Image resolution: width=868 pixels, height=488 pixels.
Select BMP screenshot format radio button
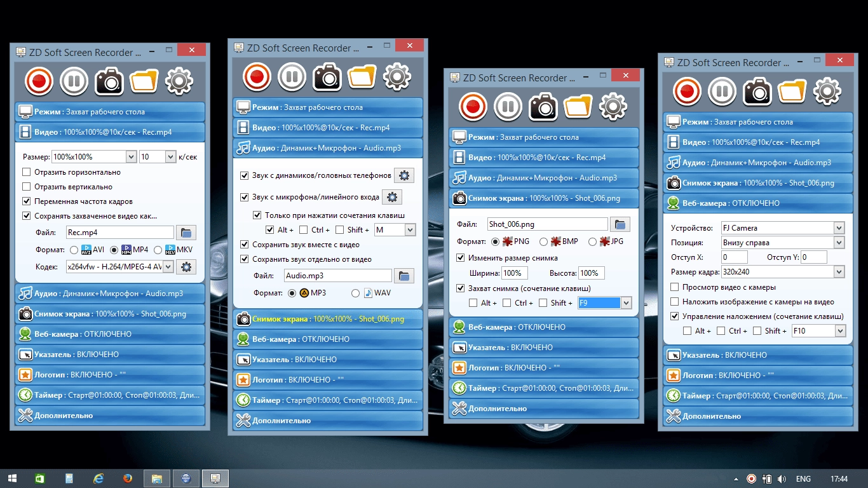tap(543, 241)
